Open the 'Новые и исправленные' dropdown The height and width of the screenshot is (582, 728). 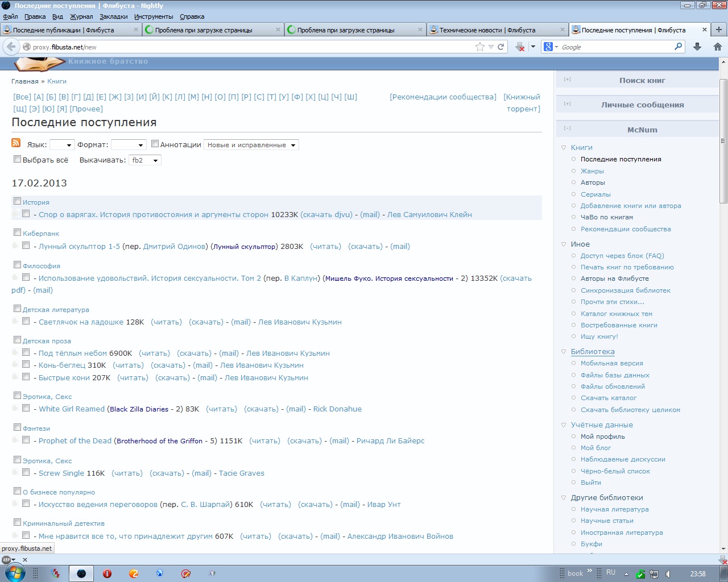click(x=251, y=145)
